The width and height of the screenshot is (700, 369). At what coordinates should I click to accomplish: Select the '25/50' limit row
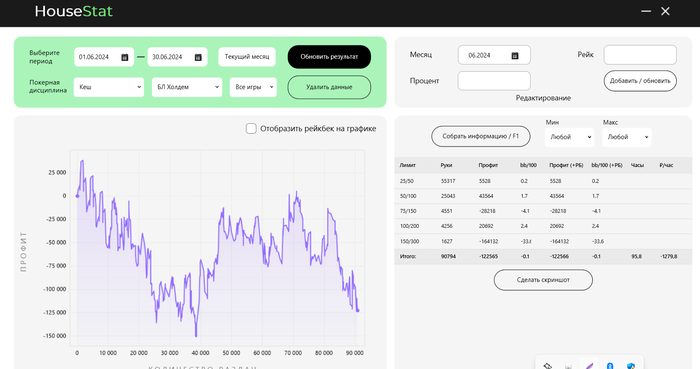(543, 181)
